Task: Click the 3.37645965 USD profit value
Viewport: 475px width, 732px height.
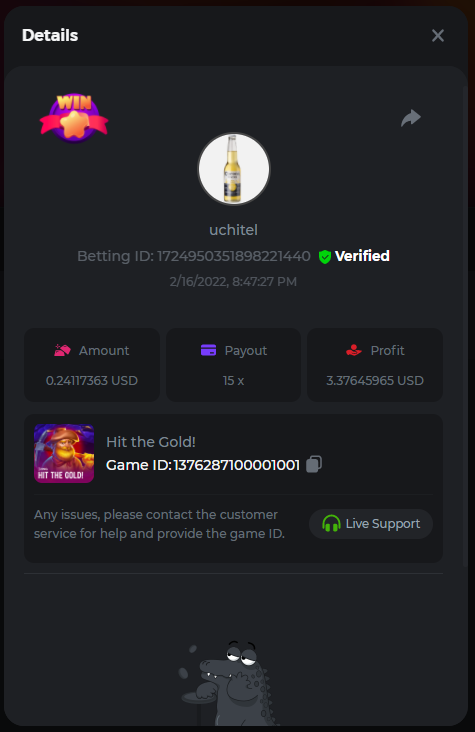Action: tap(375, 380)
